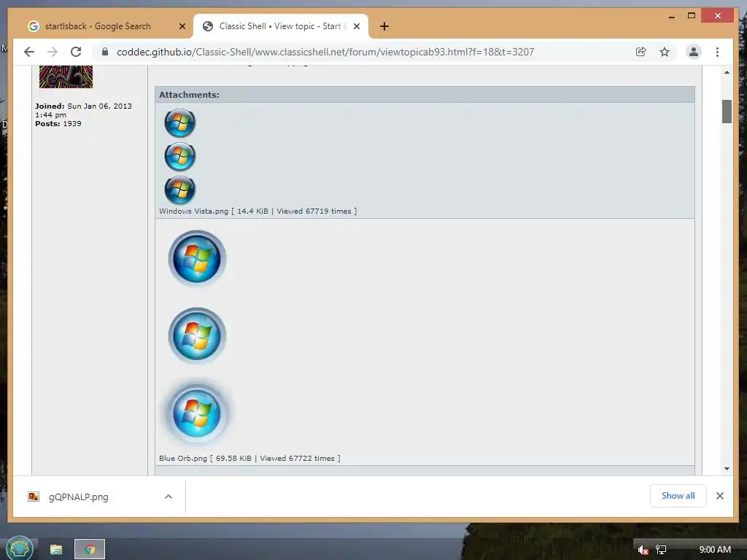The image size is (747, 560).
Task: Click the address bar URL
Action: [325, 52]
